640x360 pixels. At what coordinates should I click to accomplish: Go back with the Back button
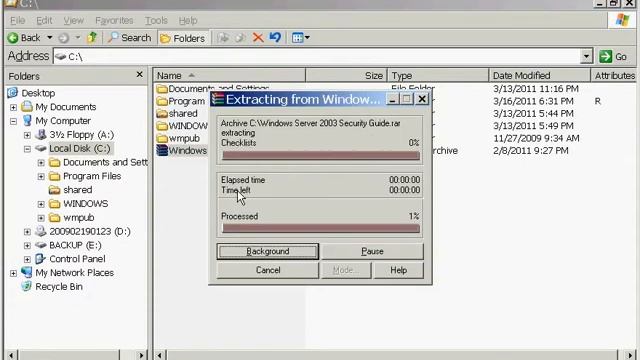(24, 38)
